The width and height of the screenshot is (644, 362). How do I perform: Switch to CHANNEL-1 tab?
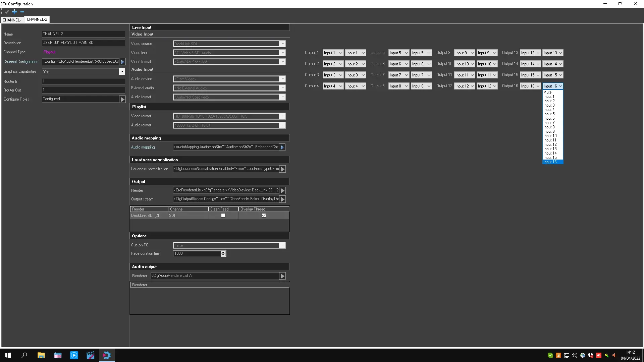(12, 20)
